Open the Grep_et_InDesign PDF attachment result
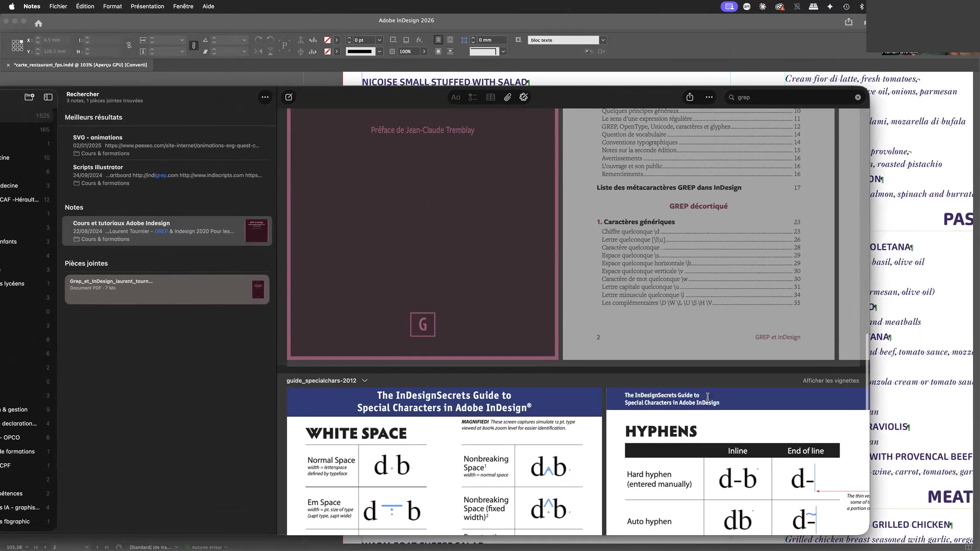Viewport: 980px width, 551px height. [x=167, y=289]
